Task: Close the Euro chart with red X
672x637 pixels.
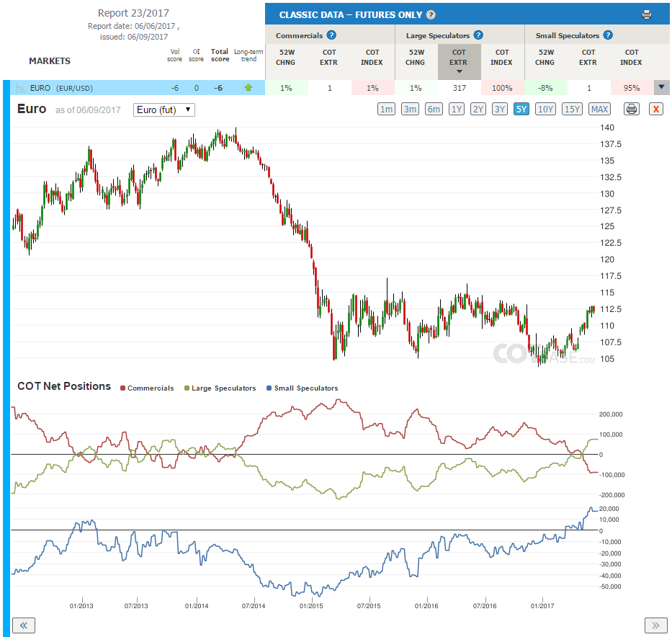Action: click(x=655, y=110)
